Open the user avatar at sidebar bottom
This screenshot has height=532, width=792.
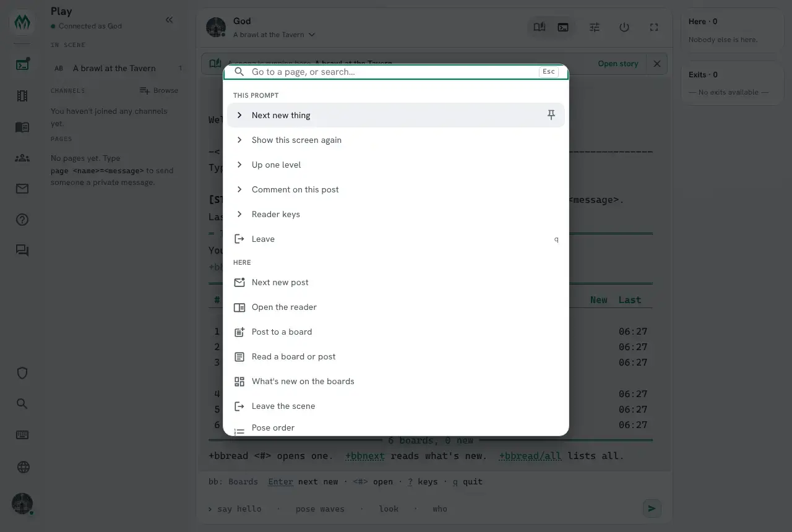pyautogui.click(x=22, y=504)
